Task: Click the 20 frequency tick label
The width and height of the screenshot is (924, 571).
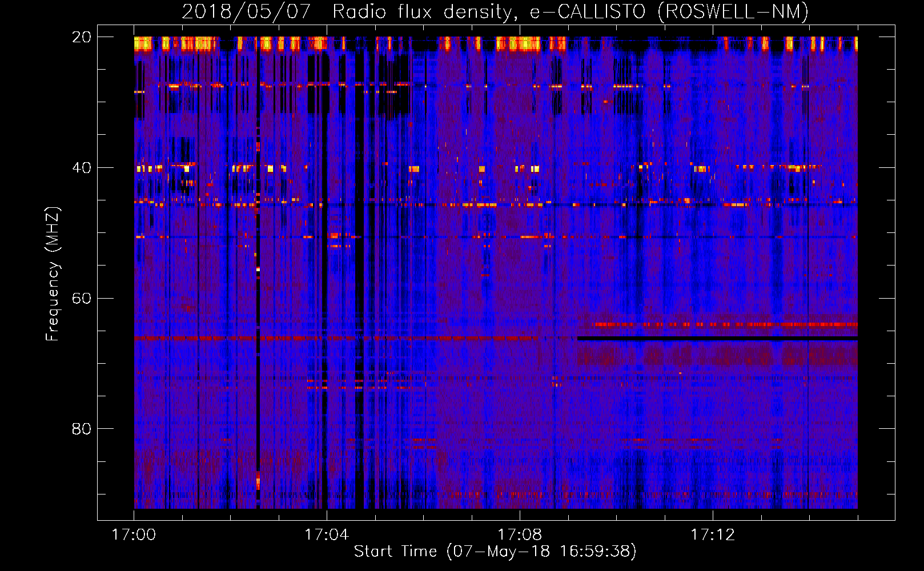Action: (82, 37)
